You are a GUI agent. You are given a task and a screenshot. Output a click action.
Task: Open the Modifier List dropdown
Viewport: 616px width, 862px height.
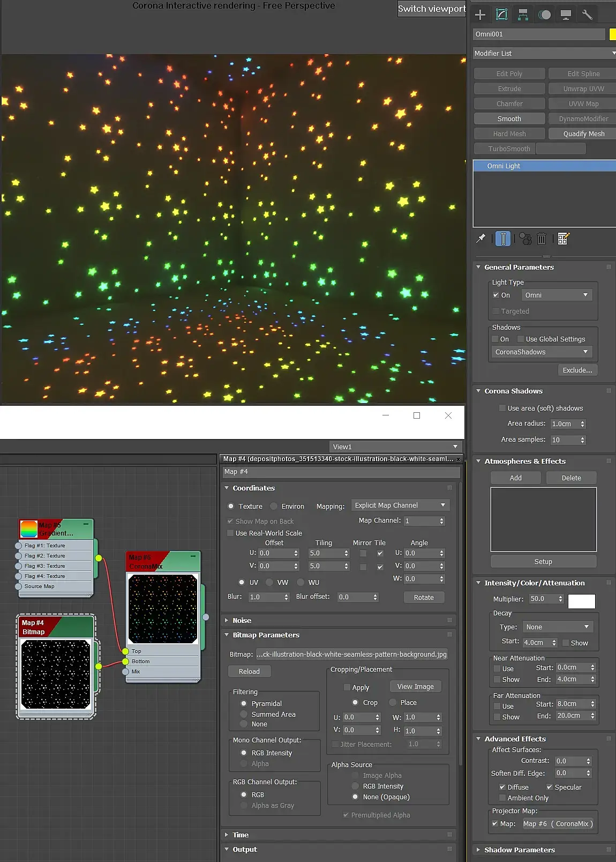(x=544, y=53)
